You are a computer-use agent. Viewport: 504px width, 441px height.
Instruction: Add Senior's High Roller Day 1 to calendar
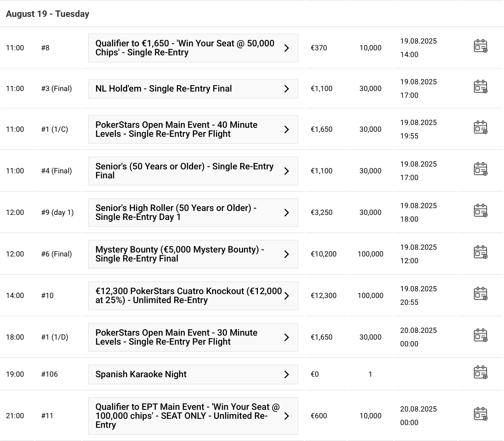(480, 211)
